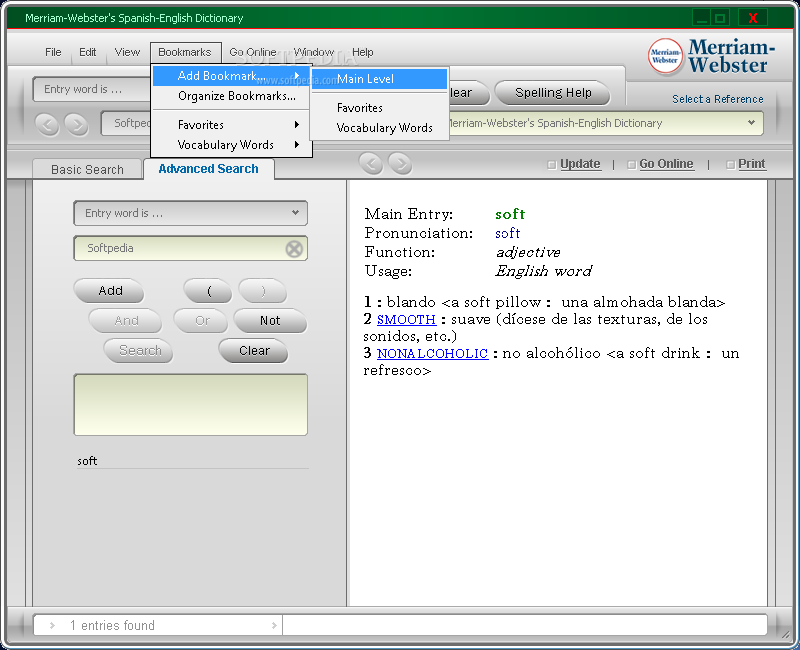Click the Select a Reference label
The image size is (800, 650).
click(717, 99)
